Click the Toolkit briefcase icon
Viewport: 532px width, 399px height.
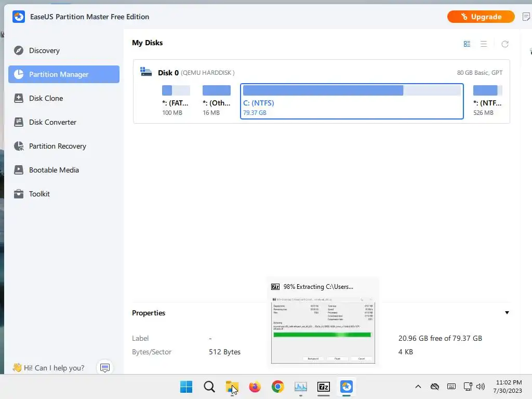(x=19, y=194)
